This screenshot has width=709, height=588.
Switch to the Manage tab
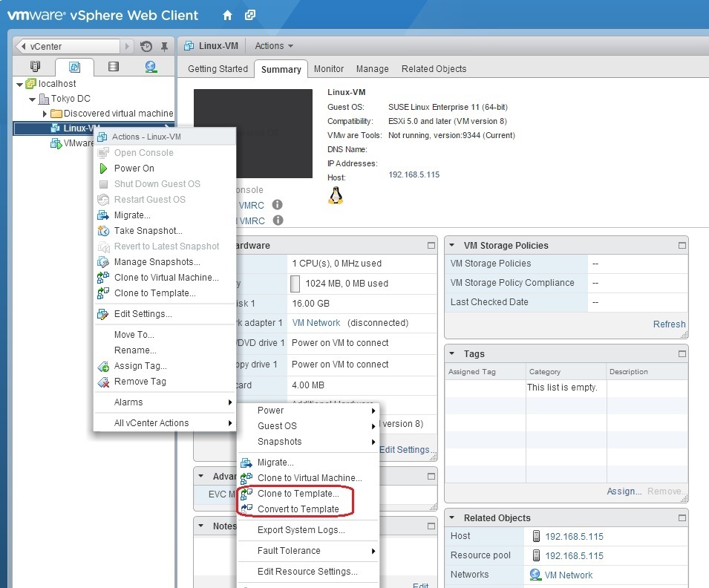(x=372, y=69)
